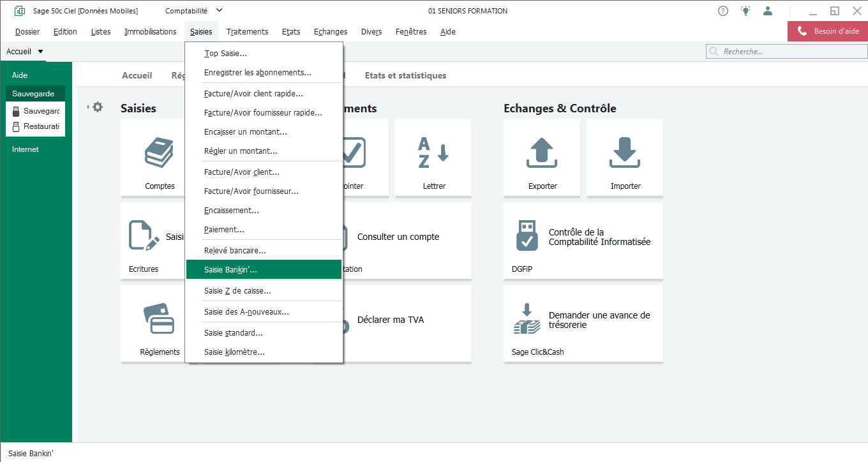Select Facture/Avoir fournisseur rapide...
This screenshot has width=868, height=462.
(x=264, y=113)
